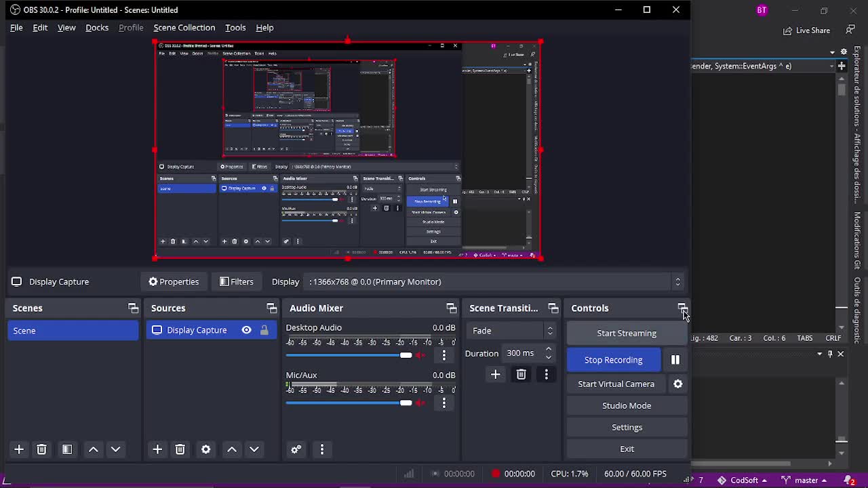Open the Scene Collection menu

coord(184,28)
